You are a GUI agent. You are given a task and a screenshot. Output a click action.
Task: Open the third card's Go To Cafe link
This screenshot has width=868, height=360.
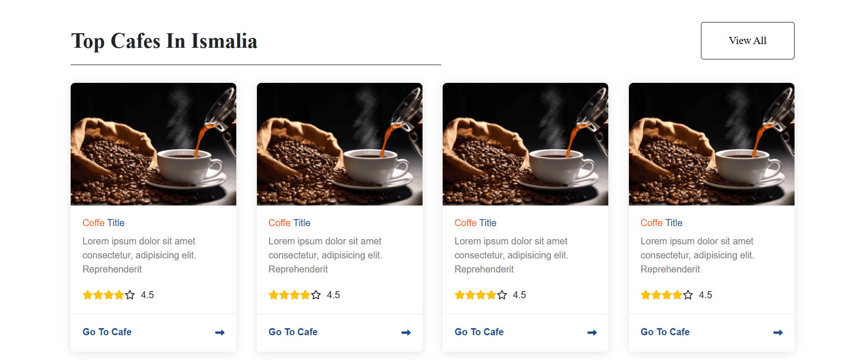479,332
